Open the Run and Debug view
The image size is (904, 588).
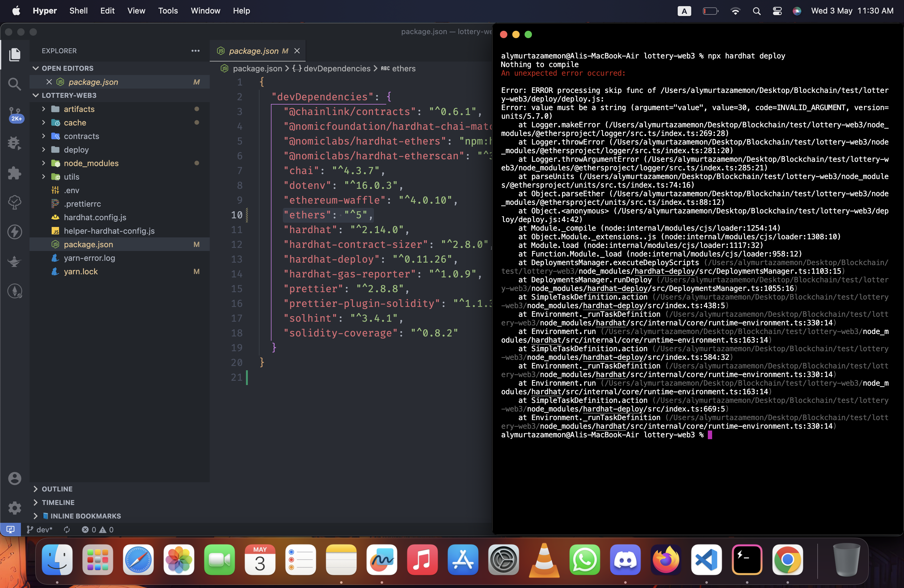pyautogui.click(x=15, y=143)
